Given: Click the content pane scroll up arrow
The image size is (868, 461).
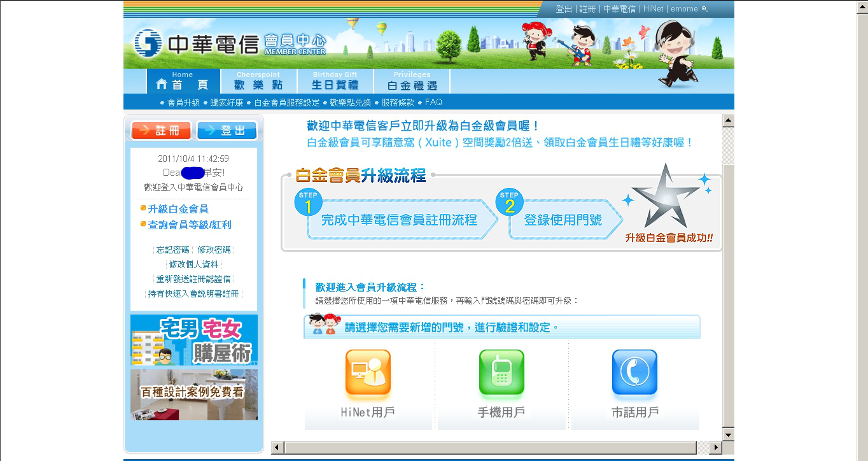Looking at the screenshot, I should (729, 120).
